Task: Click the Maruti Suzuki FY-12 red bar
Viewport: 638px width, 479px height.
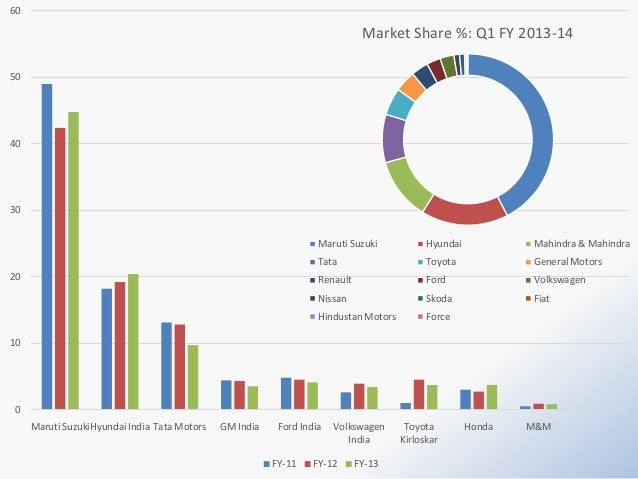Action: coord(60,269)
